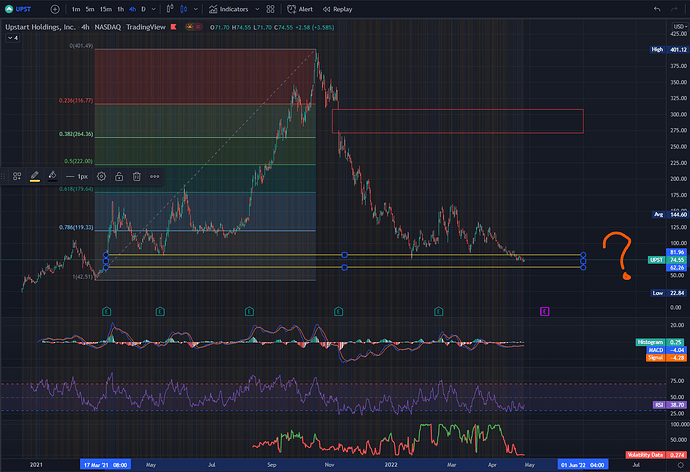The image size is (690, 472).
Task: Open the Indicator templates grid icon
Action: click(271, 9)
